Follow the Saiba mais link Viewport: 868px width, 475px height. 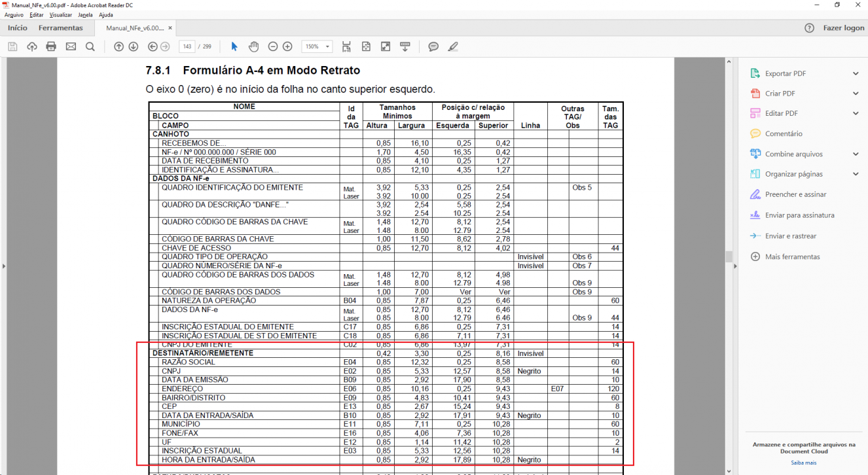pos(804,463)
